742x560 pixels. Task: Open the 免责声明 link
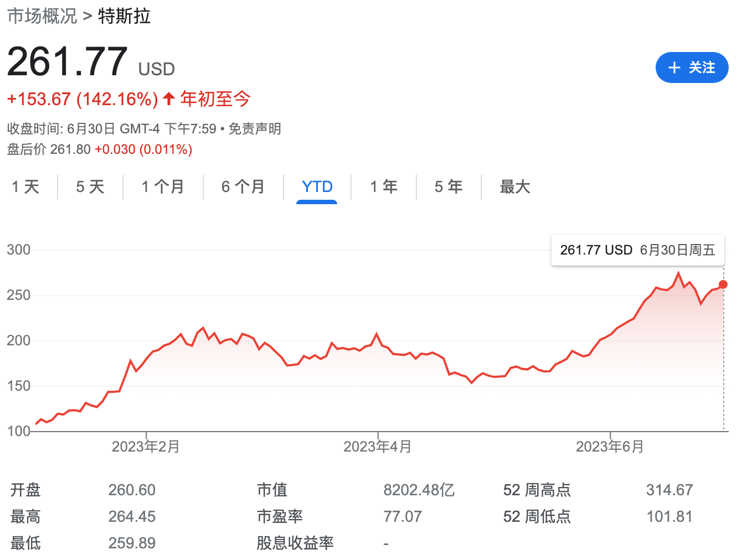(x=254, y=128)
